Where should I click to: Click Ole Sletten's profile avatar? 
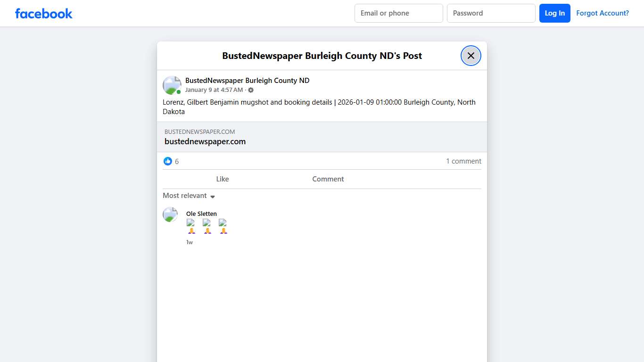[x=170, y=214]
